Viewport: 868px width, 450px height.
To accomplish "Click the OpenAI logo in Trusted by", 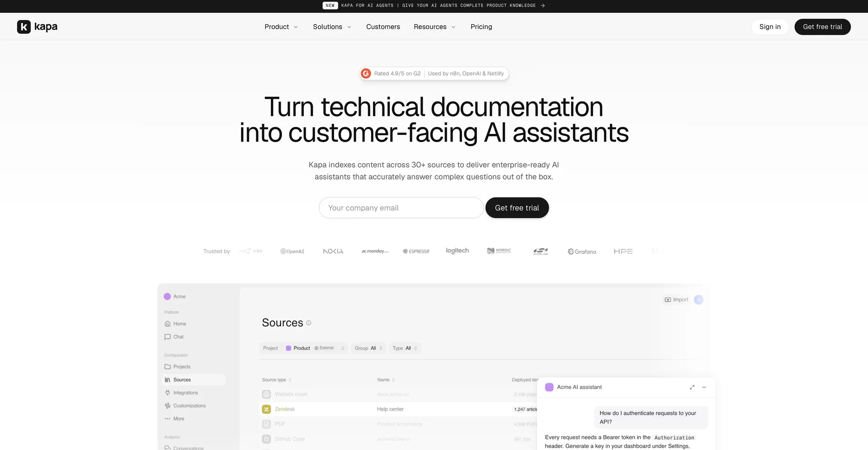I will [292, 252].
